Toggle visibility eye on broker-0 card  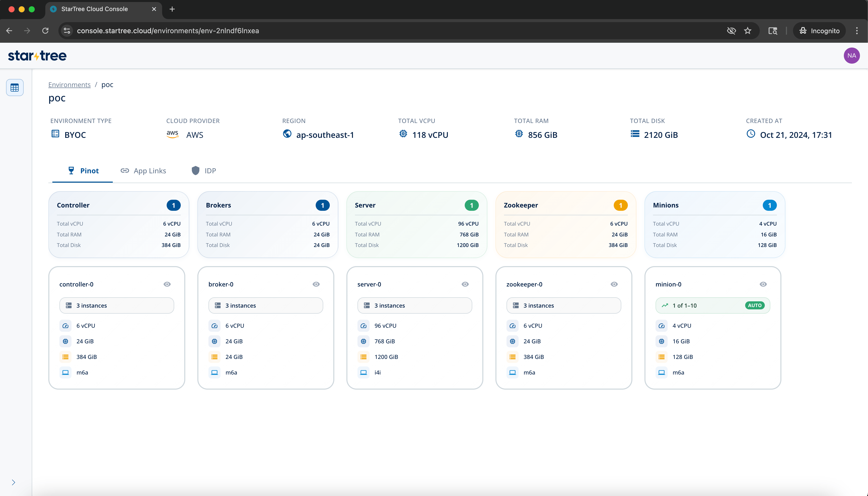point(316,284)
